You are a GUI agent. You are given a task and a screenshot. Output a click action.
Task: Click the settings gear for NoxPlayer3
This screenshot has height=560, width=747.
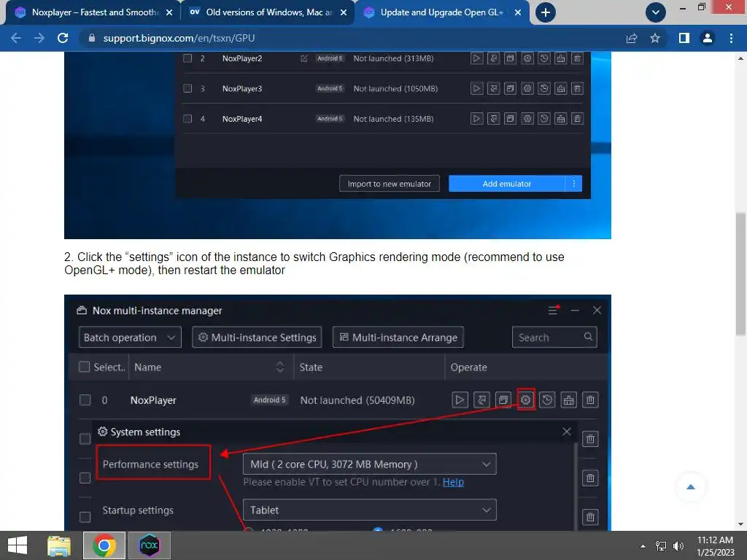click(527, 88)
